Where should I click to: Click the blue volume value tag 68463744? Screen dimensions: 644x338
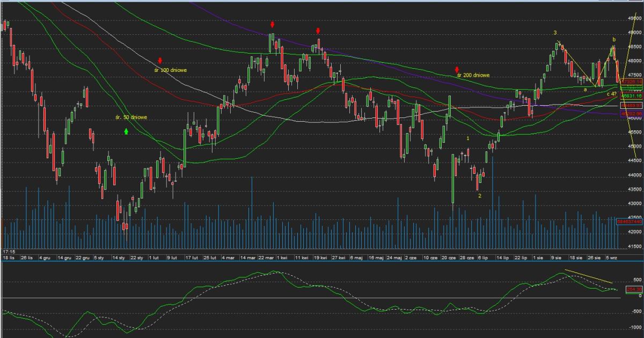(x=630, y=221)
